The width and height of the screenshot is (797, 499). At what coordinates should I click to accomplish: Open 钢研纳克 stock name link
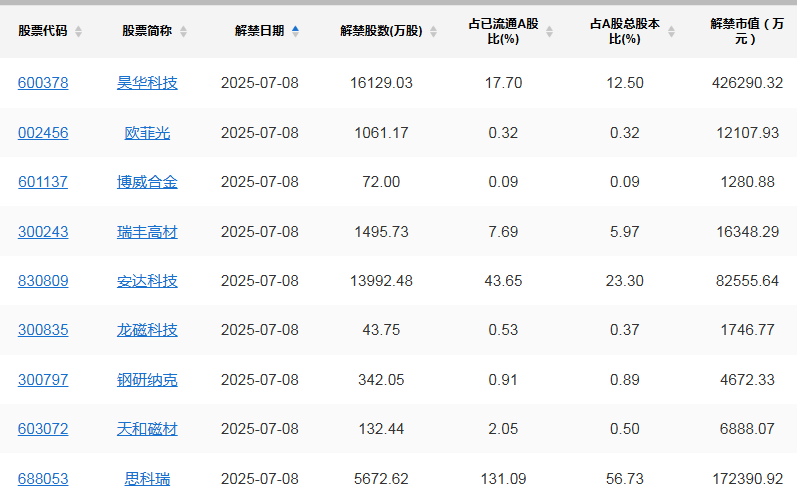click(147, 380)
